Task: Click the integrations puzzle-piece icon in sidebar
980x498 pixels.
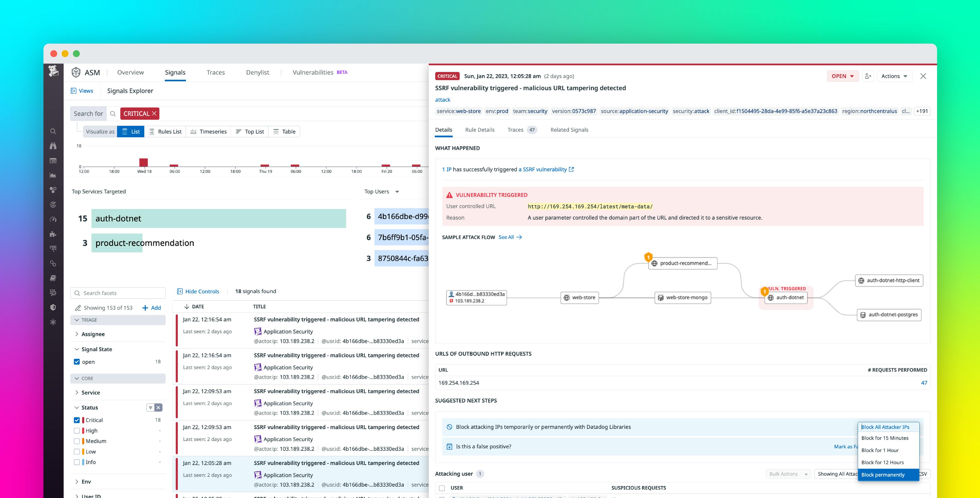Action: tap(53, 234)
